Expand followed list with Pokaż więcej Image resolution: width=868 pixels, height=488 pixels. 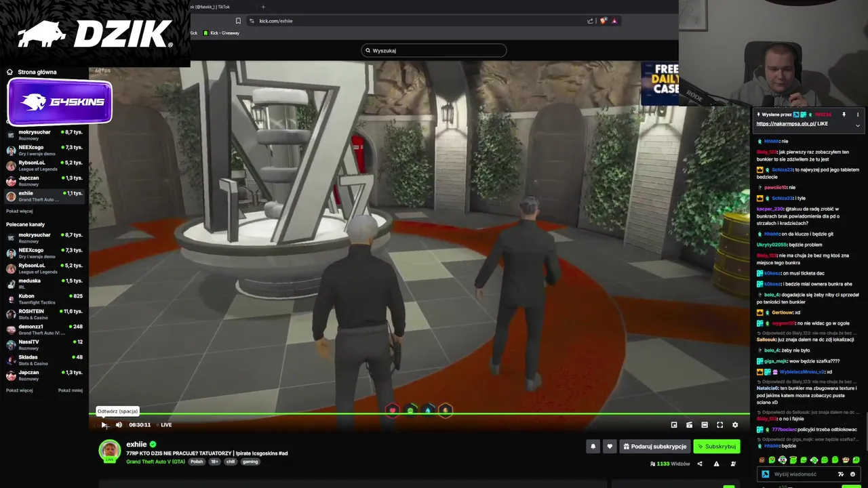click(19, 211)
